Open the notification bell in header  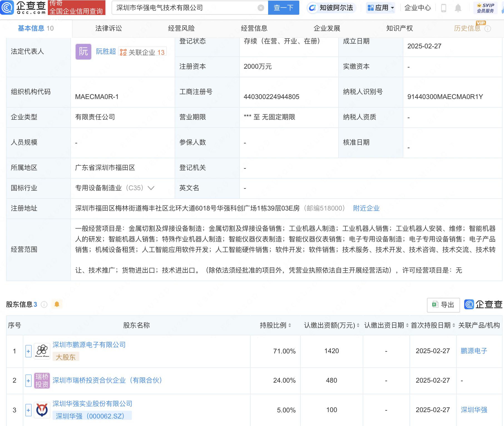(458, 8)
